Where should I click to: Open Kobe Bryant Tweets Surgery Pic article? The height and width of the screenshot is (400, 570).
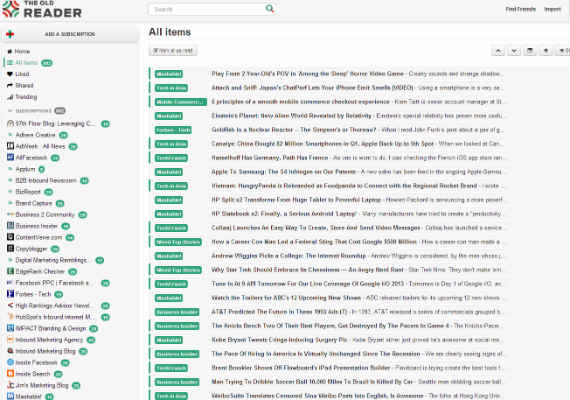(280, 340)
